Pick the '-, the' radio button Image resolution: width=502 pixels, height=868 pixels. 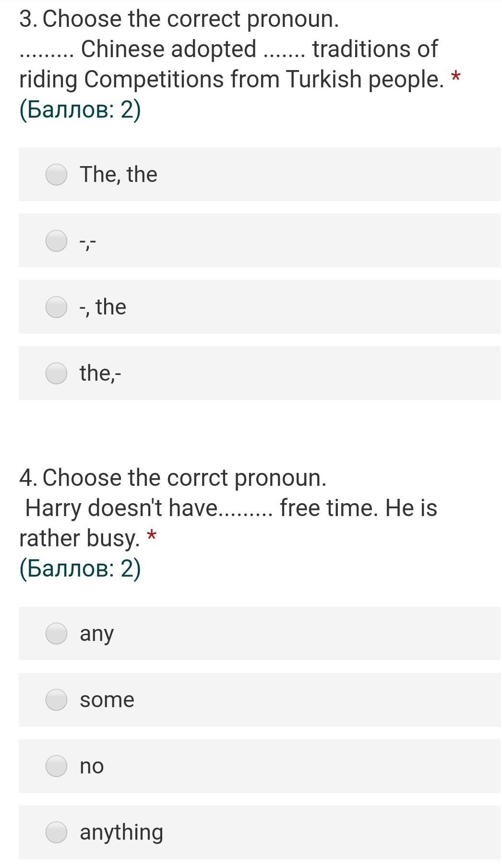click(56, 307)
